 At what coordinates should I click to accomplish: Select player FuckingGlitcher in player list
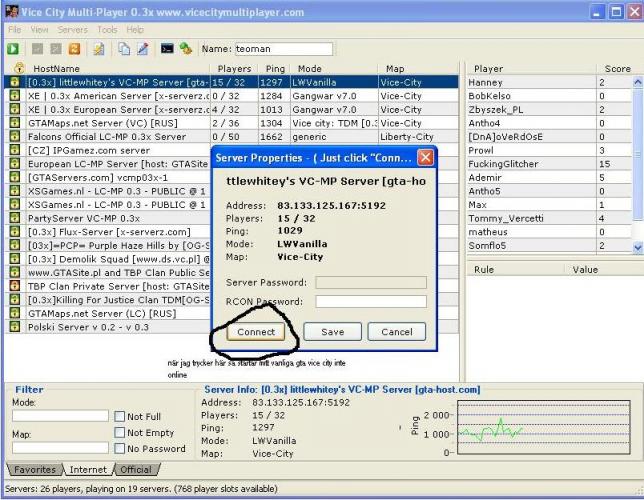coord(550,164)
